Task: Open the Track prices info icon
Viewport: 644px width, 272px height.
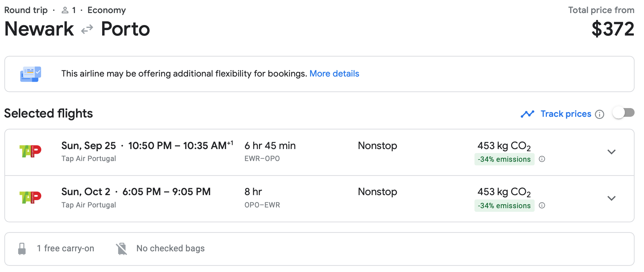Action: click(x=600, y=114)
